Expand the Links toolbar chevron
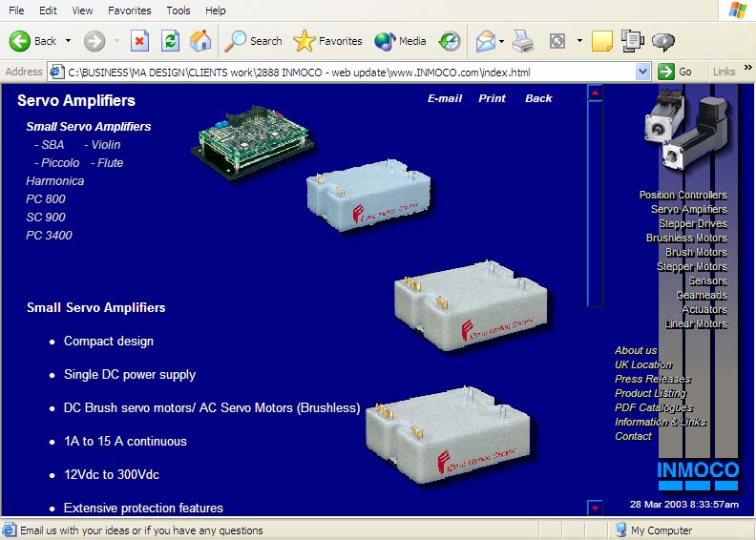The image size is (756, 540). (747, 68)
